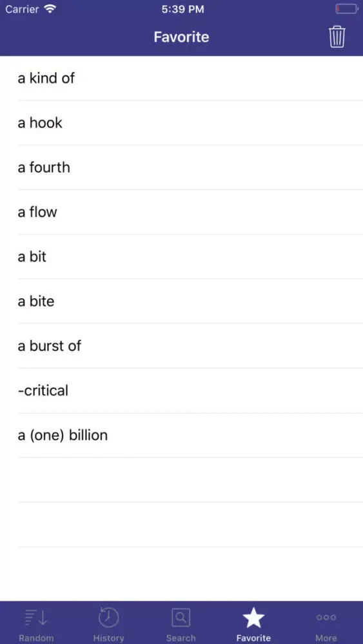Tap the Favorite title in header
363x644 pixels.
coord(181,37)
